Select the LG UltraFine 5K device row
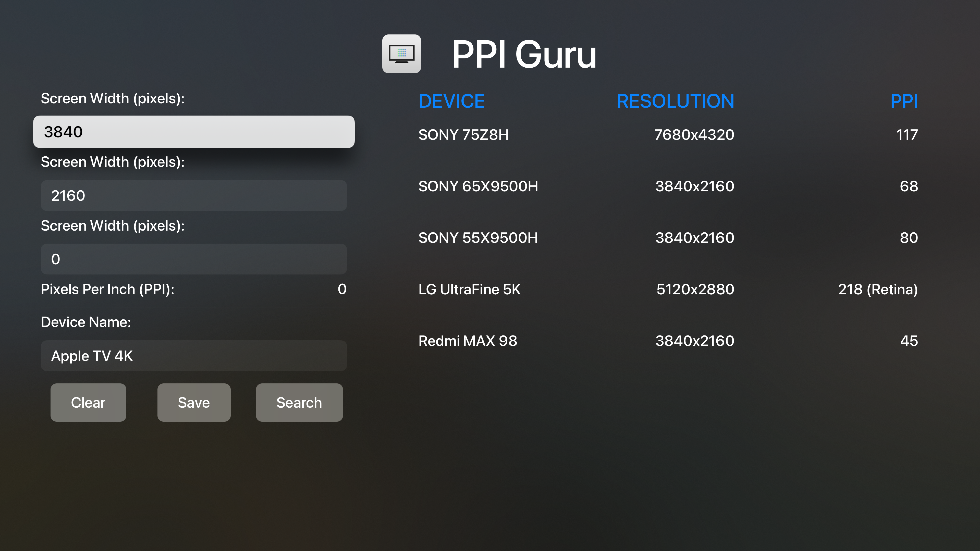 pyautogui.click(x=668, y=289)
